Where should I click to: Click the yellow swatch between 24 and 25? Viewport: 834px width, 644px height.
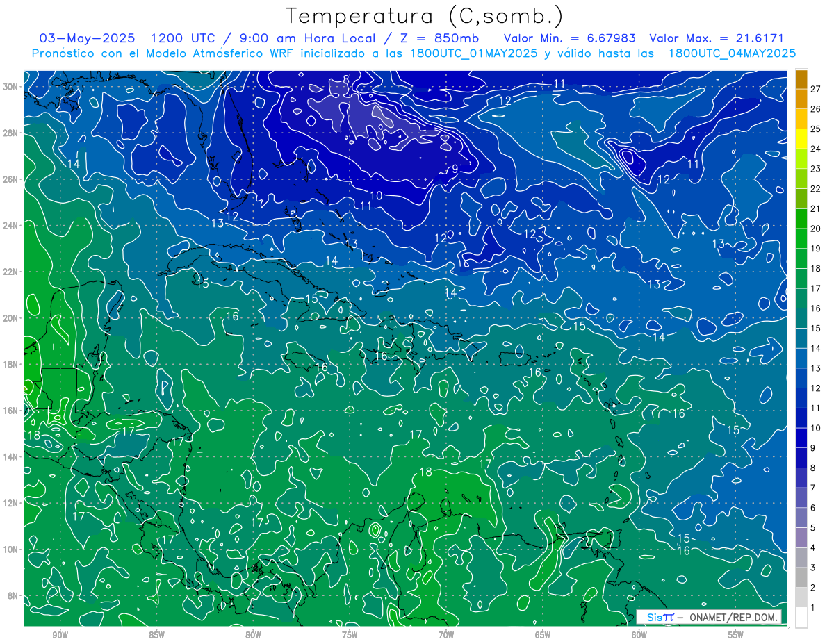point(802,138)
